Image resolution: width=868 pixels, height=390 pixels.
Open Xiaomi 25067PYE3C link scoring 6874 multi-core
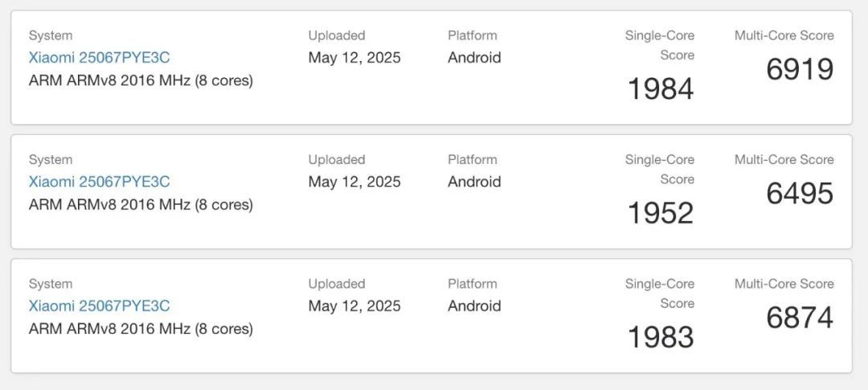point(100,306)
